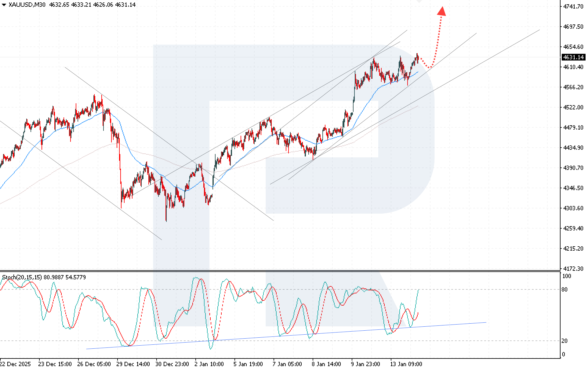588x371 pixels.
Task: Click the 4522.00 price scale label
Action: pos(573,107)
